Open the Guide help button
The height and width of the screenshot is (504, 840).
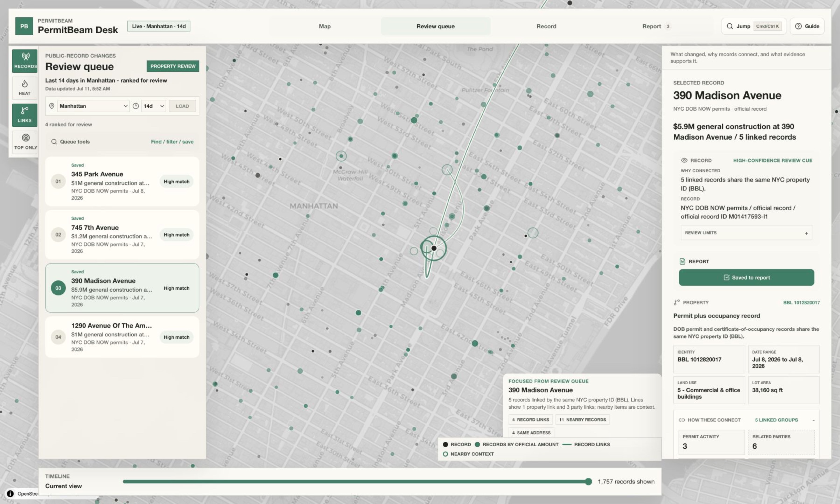pyautogui.click(x=807, y=26)
